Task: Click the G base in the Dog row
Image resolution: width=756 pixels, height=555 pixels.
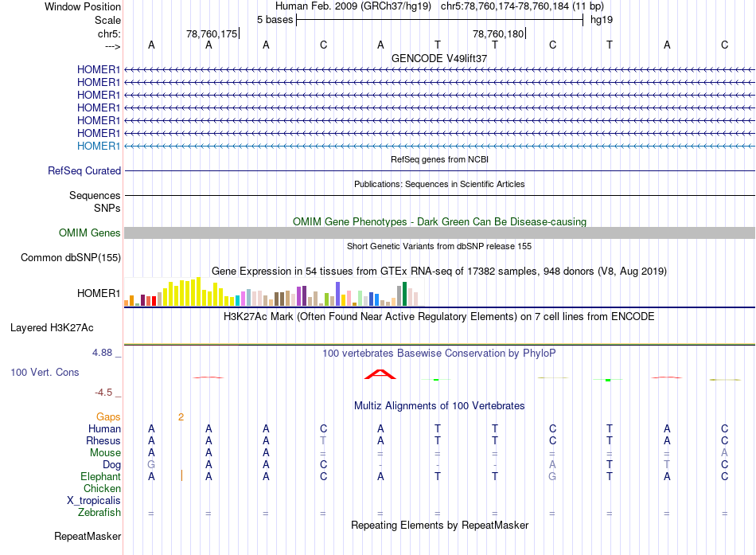Action: (151, 464)
